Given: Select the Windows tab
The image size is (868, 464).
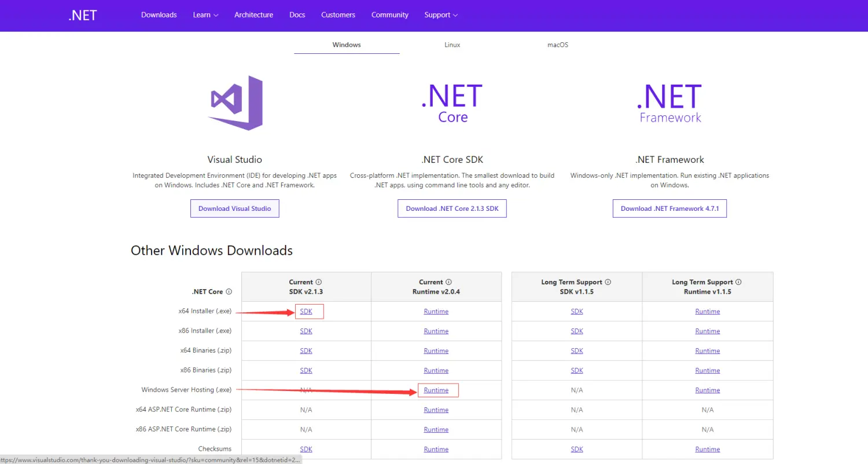Looking at the screenshot, I should click(x=347, y=45).
